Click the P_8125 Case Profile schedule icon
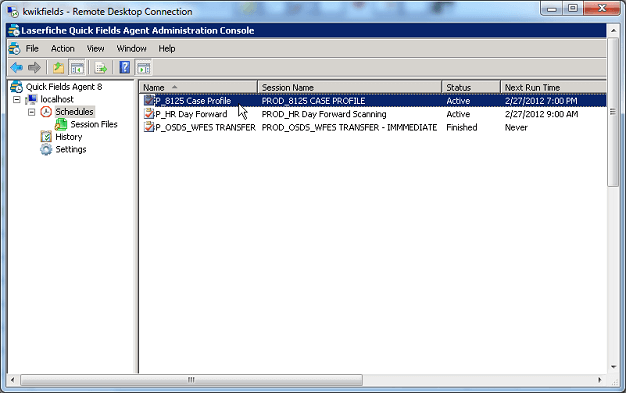Viewport: 626px width, 393px height. pyautogui.click(x=149, y=101)
